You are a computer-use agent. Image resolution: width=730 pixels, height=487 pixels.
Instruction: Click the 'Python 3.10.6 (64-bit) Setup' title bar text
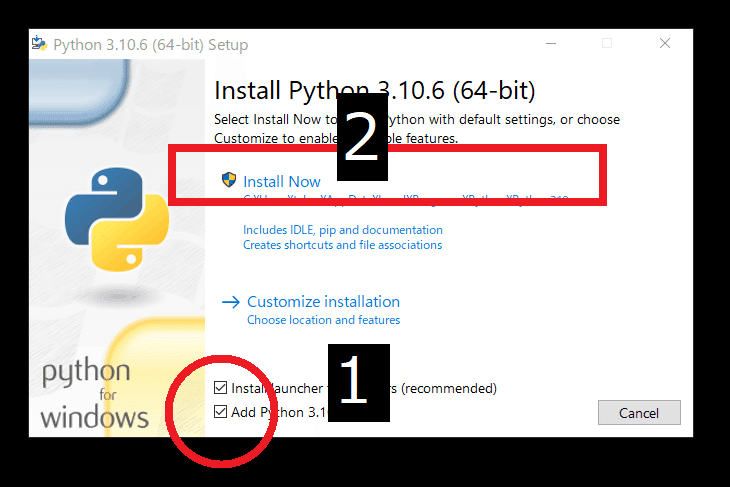[x=151, y=45]
